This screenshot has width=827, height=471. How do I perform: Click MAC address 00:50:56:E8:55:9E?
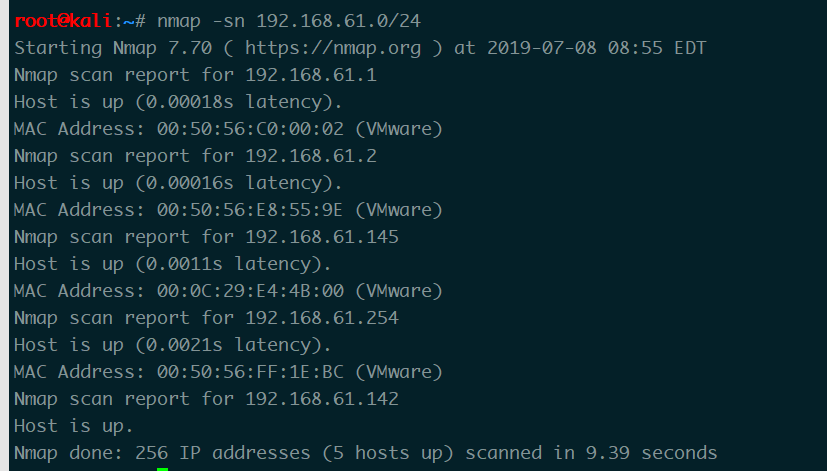tap(250, 209)
